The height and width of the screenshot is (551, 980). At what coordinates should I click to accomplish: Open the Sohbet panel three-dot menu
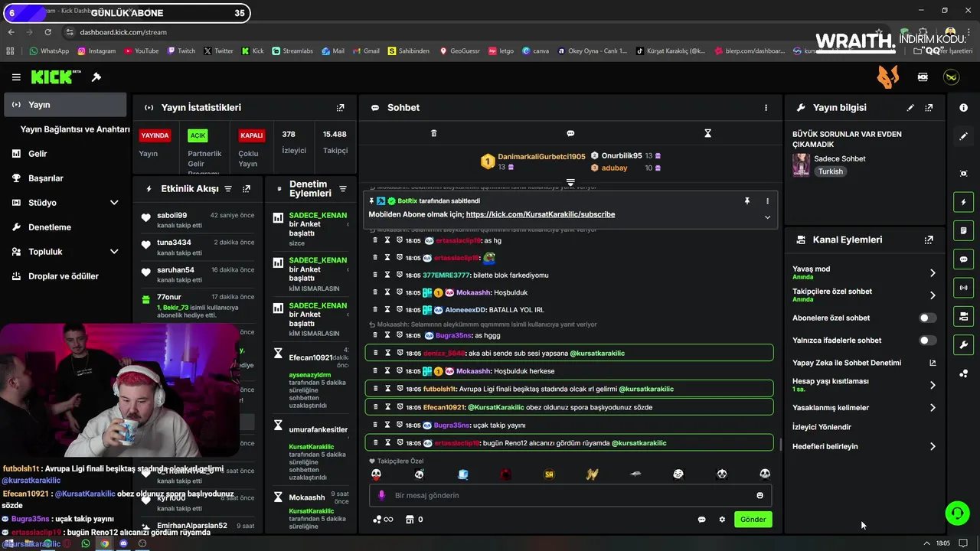766,108
